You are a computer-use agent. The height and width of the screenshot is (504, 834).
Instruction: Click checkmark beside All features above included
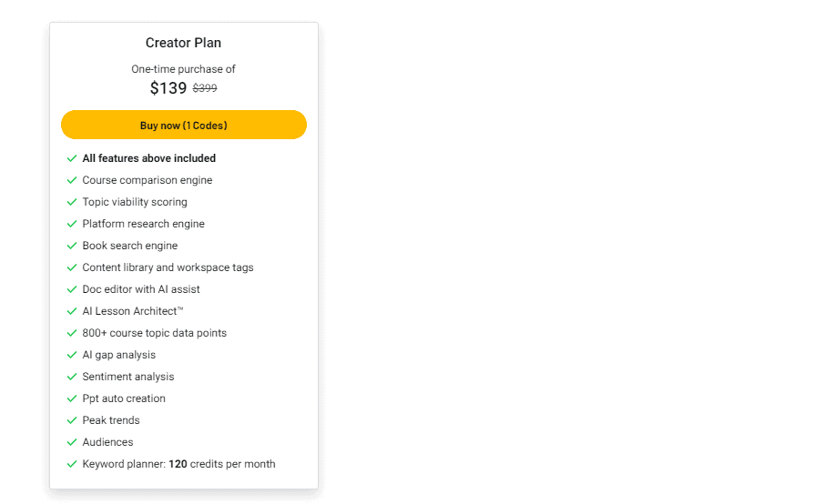coord(72,158)
